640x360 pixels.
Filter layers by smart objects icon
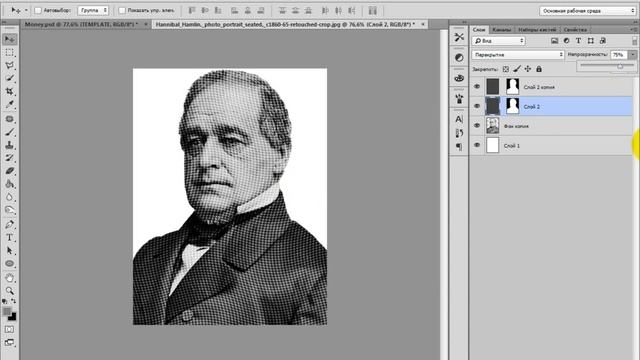(x=602, y=41)
